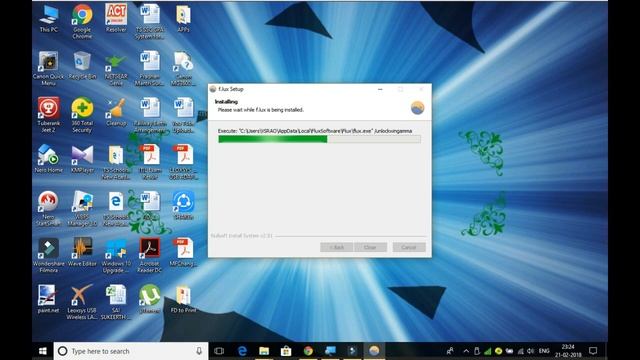Open the Cleanup shortcut with broom icon

pyautogui.click(x=116, y=112)
